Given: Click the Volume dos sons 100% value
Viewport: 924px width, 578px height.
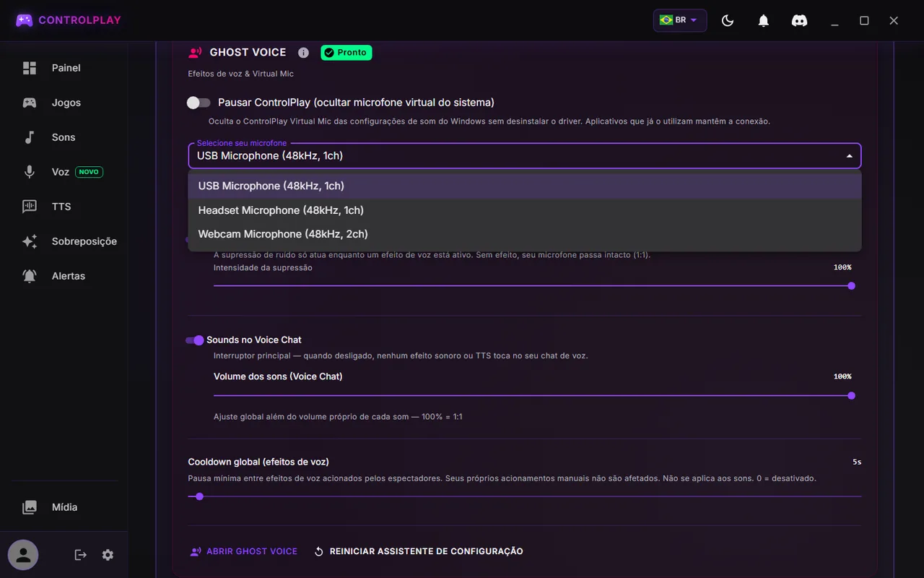Looking at the screenshot, I should (x=842, y=376).
